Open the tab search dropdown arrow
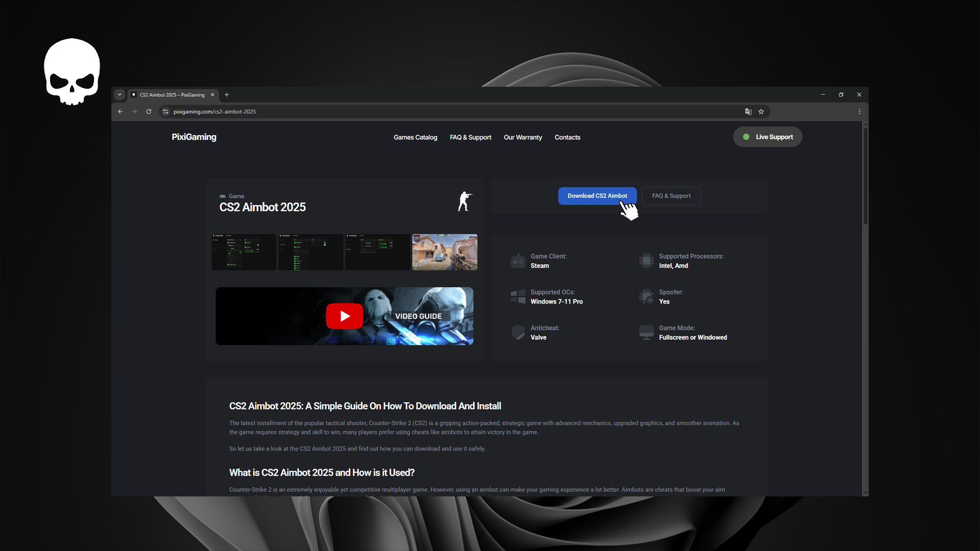The height and width of the screenshot is (551, 980). [119, 95]
